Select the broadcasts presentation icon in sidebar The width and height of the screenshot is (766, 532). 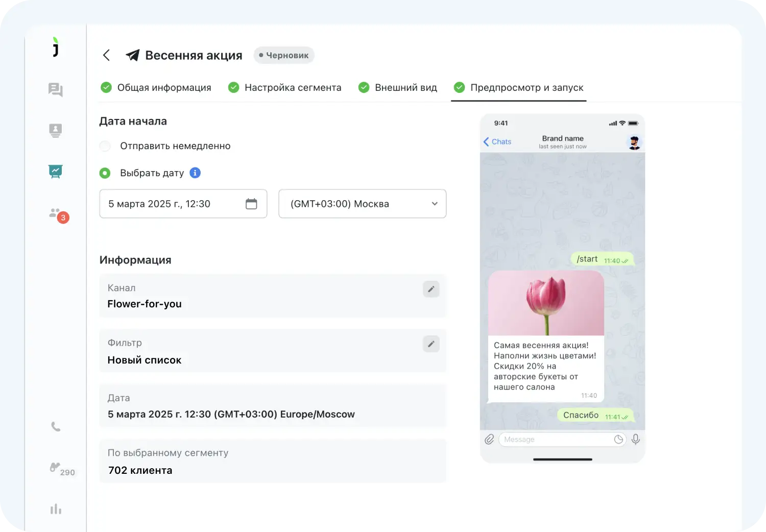tap(56, 171)
